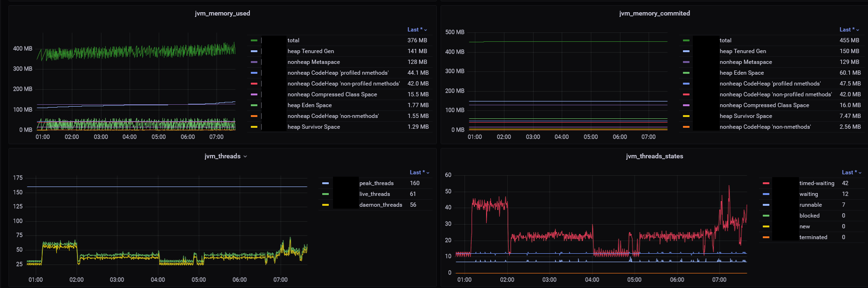Viewport: 868px width, 288px height.
Task: Toggle terminated series in threads_states legend
Action: [814, 237]
